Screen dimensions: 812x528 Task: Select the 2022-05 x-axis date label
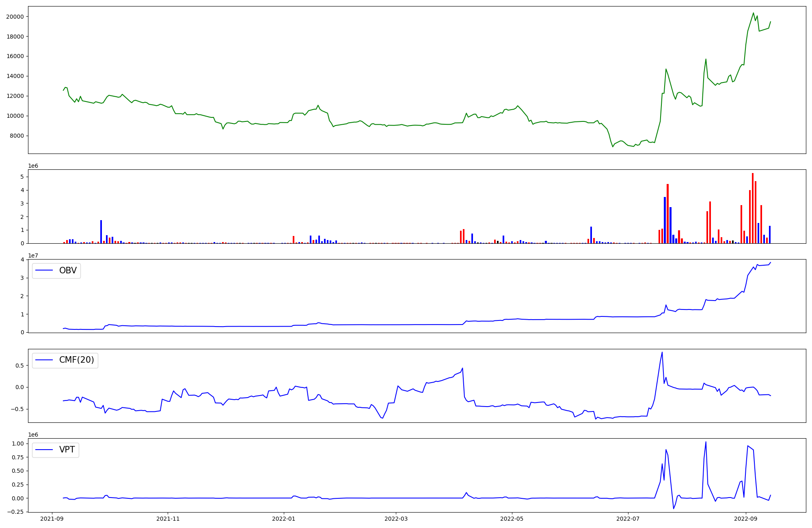pos(512,519)
